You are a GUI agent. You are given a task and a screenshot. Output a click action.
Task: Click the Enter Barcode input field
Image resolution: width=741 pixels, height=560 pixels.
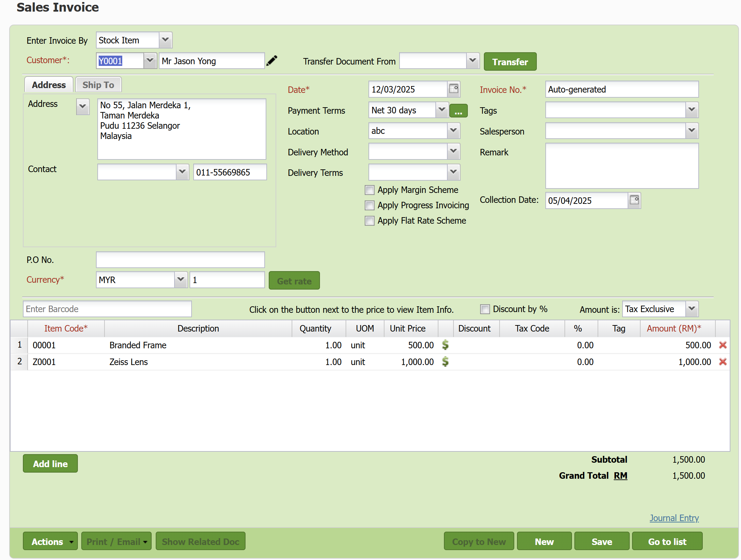click(x=107, y=309)
